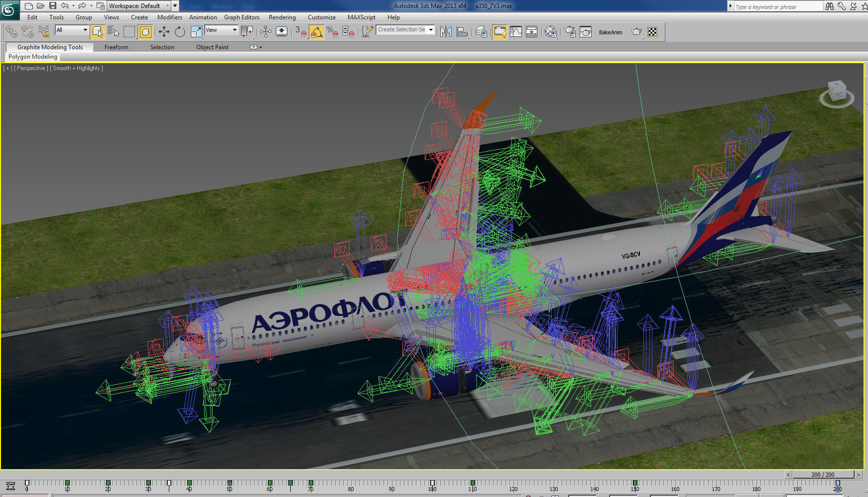This screenshot has height=497, width=868.
Task: Open the Graph Editors menu
Action: point(242,17)
